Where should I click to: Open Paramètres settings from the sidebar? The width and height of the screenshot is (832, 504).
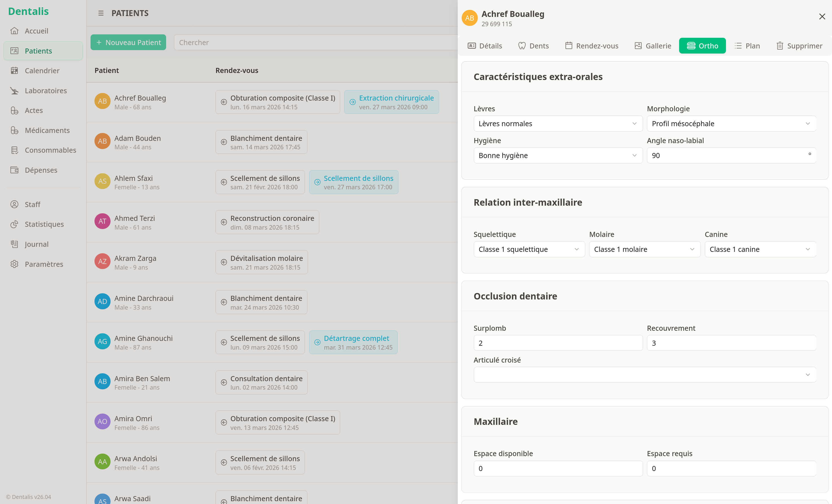tap(43, 264)
